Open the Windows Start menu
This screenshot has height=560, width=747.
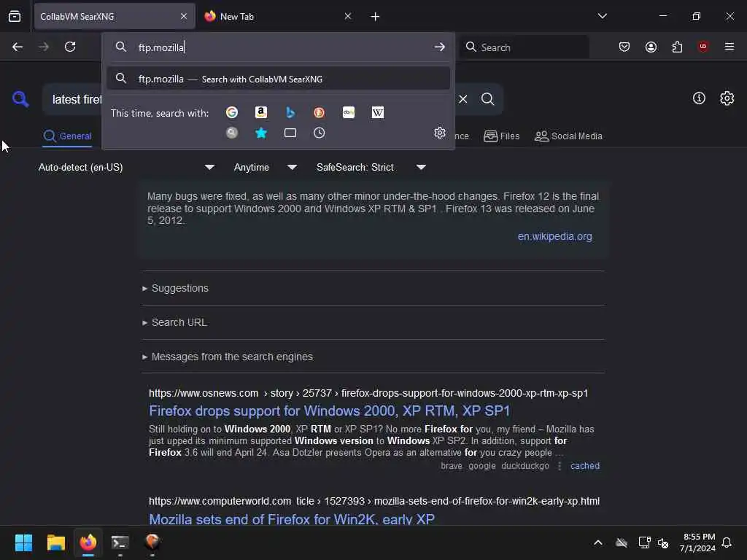(23, 542)
